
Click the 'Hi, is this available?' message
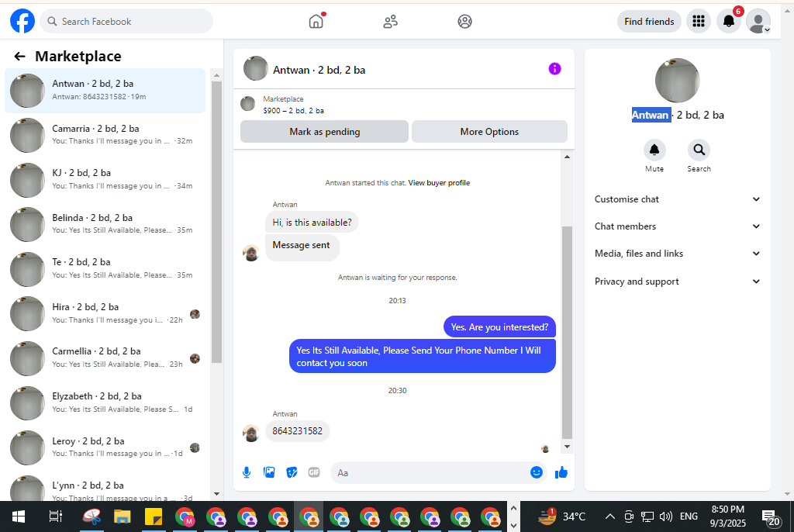[312, 223]
